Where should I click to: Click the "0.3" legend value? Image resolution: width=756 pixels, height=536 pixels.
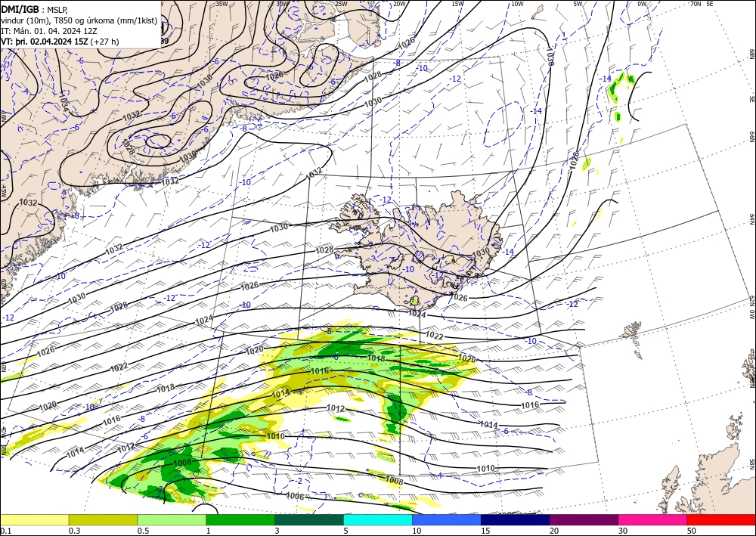tap(74, 531)
